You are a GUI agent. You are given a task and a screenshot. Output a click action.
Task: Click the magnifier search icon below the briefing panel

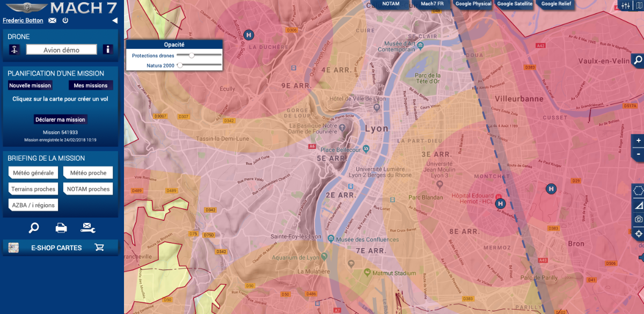pyautogui.click(x=34, y=228)
